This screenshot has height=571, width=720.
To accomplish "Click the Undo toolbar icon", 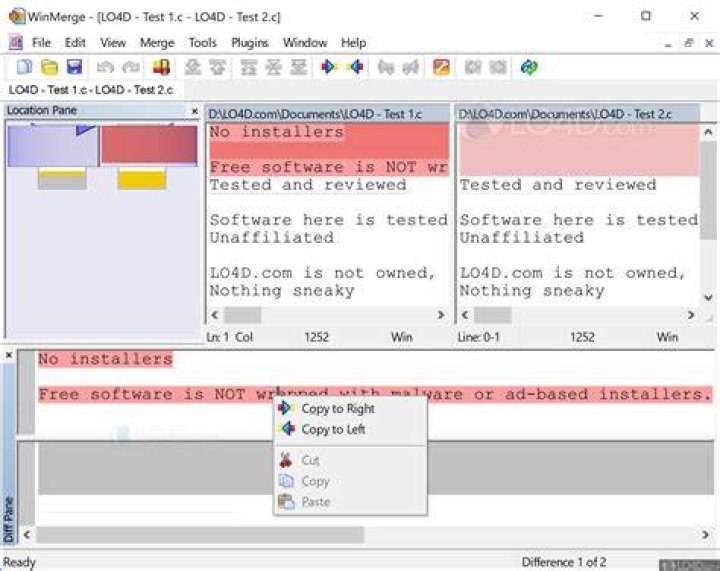I will pos(105,67).
